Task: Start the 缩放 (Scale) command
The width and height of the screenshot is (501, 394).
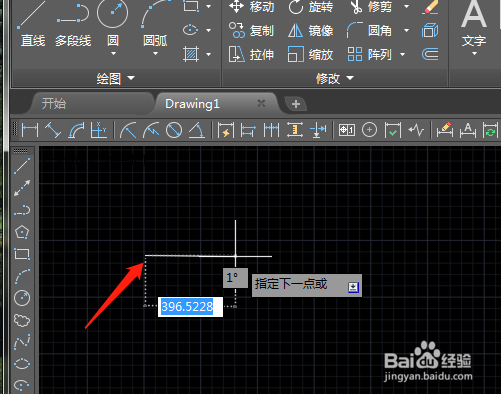Action: [x=311, y=54]
